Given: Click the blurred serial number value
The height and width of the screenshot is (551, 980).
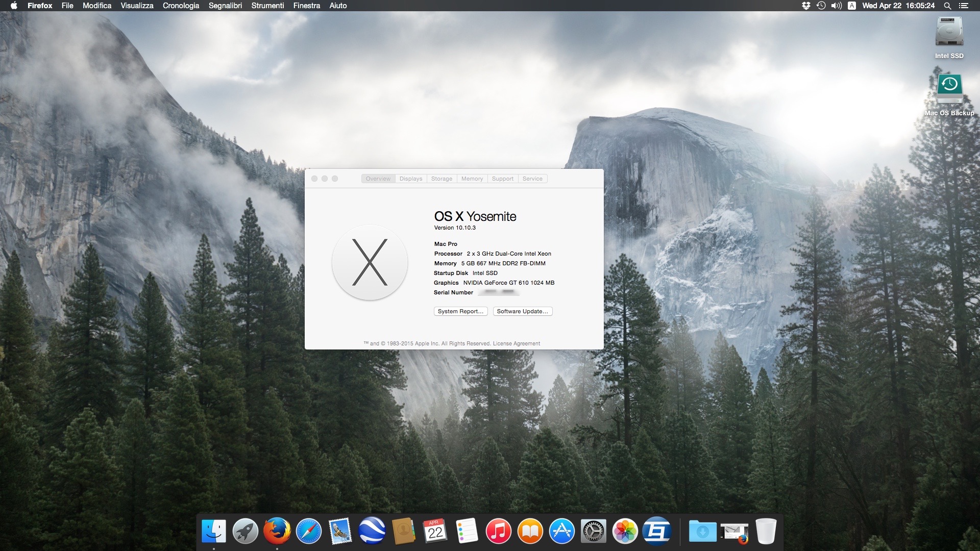Looking at the screenshot, I should click(x=499, y=292).
